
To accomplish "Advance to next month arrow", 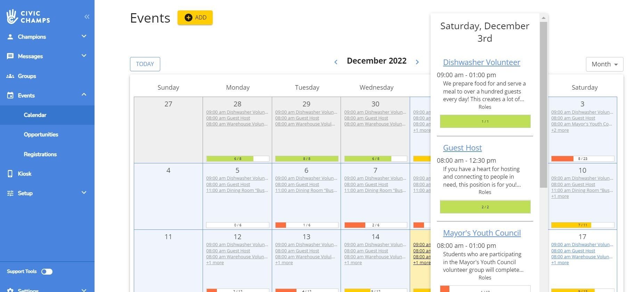I will tap(417, 62).
